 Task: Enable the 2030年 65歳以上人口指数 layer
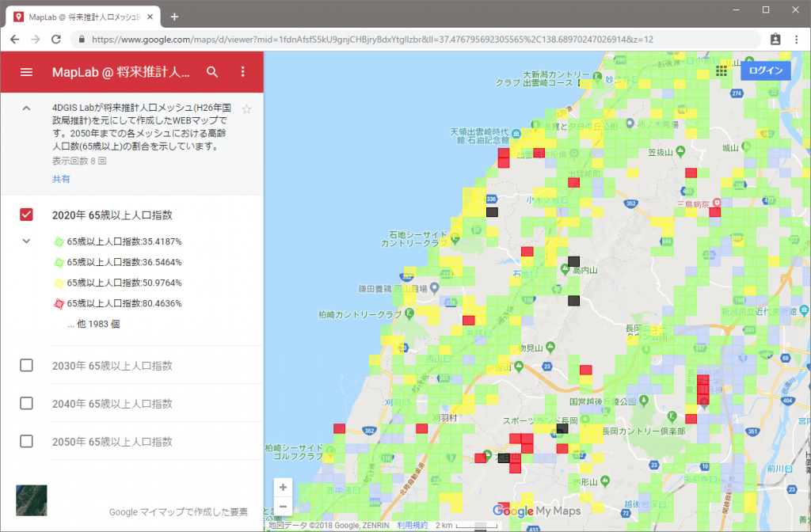26,366
